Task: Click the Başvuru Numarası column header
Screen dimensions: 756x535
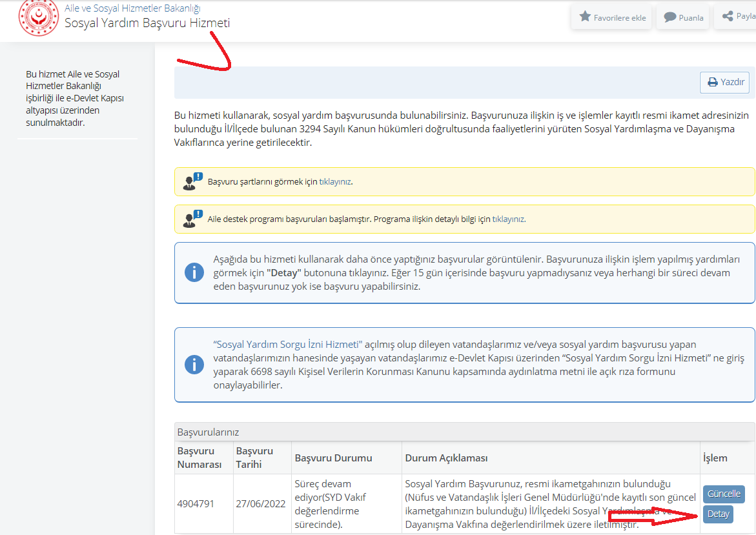Action: click(x=199, y=458)
